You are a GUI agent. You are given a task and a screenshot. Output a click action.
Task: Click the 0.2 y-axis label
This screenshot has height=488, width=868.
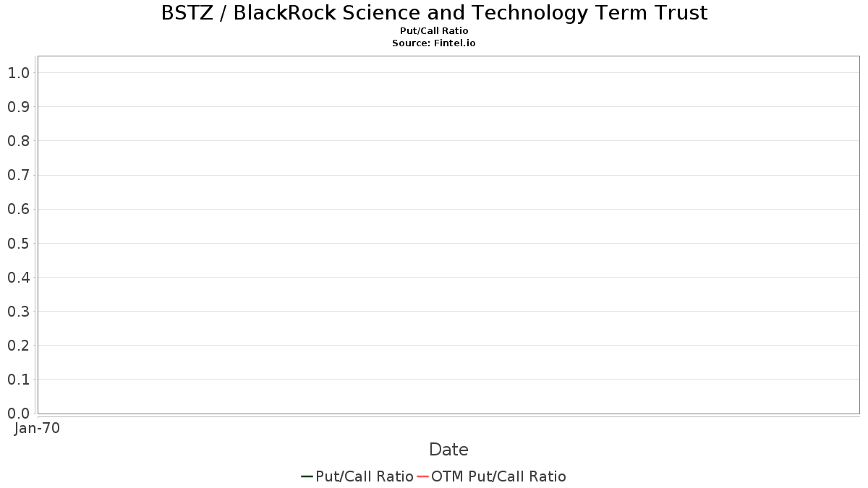pyautogui.click(x=19, y=345)
